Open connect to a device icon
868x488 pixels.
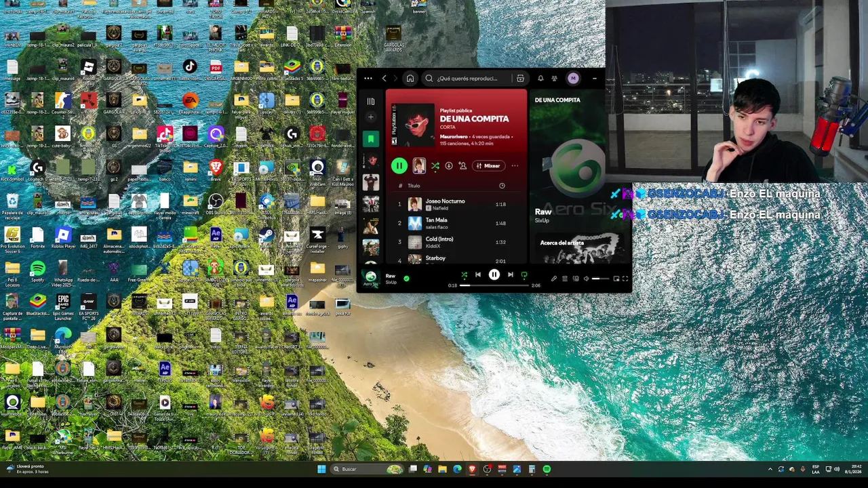(576, 279)
